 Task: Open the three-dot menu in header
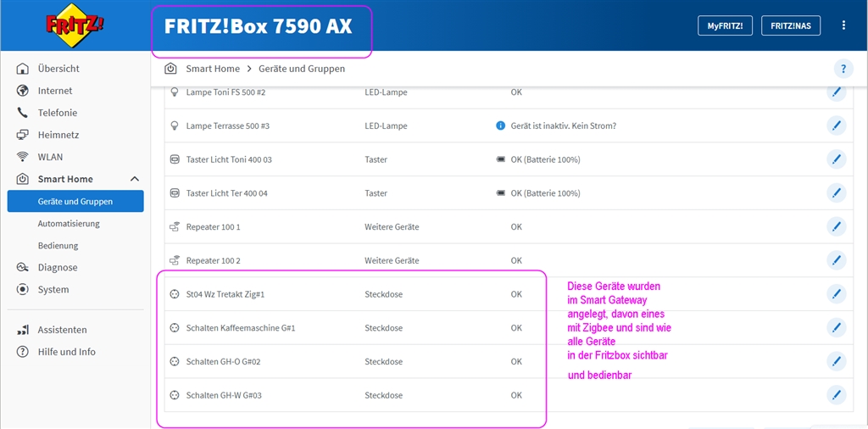click(843, 25)
